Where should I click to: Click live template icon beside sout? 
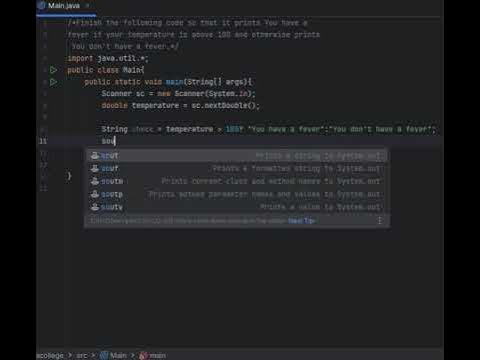point(95,156)
